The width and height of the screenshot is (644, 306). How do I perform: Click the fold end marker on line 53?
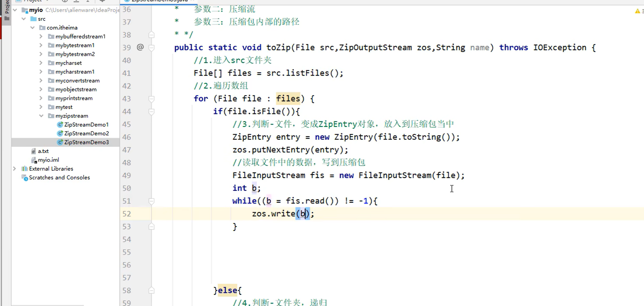(152, 227)
